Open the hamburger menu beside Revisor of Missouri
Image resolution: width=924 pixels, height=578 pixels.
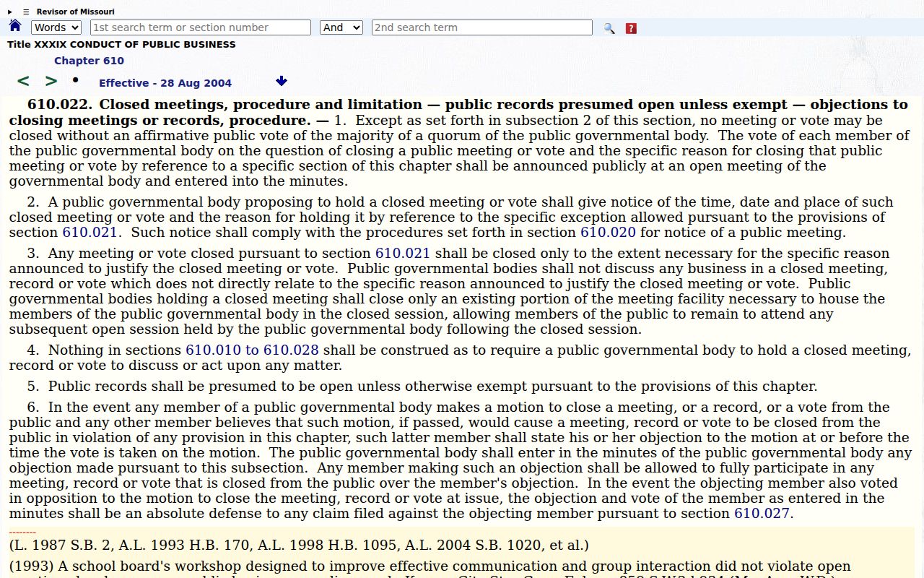[x=26, y=12]
